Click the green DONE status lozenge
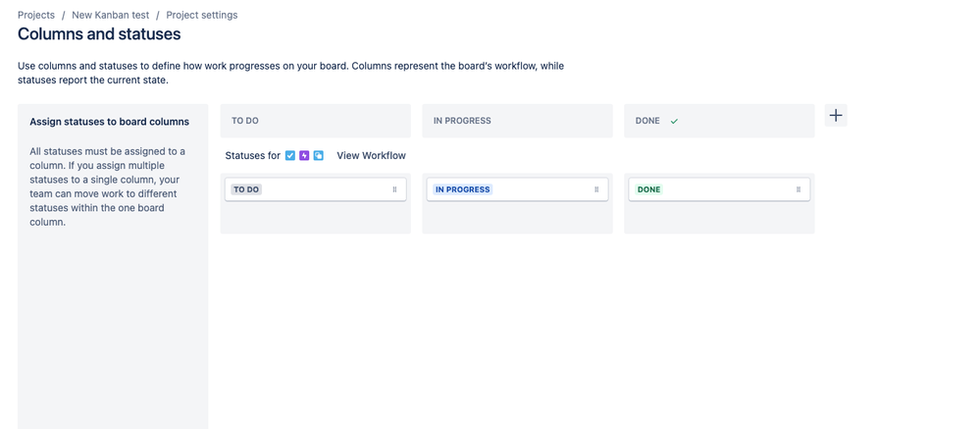This screenshot has height=429, width=980. 648,189
